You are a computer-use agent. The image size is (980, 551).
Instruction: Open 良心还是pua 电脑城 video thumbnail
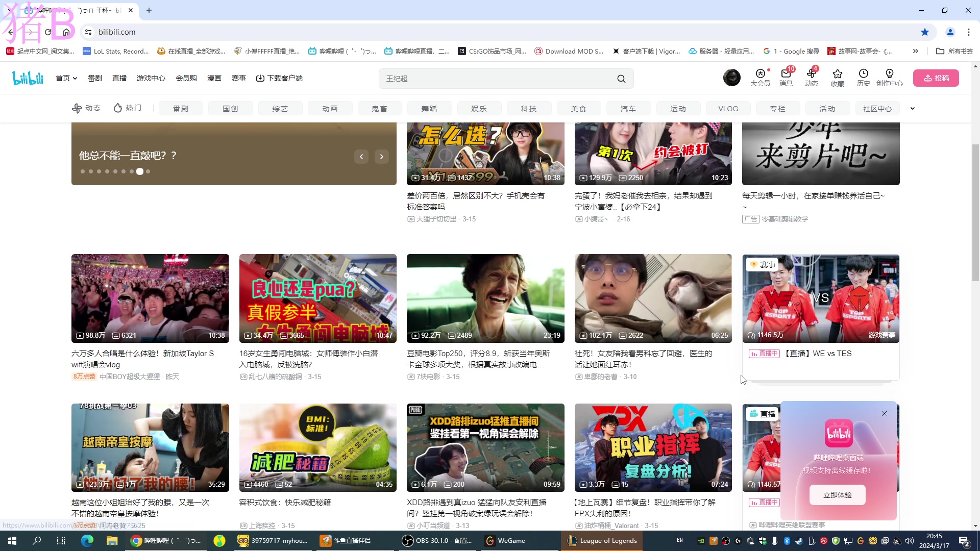click(x=318, y=298)
